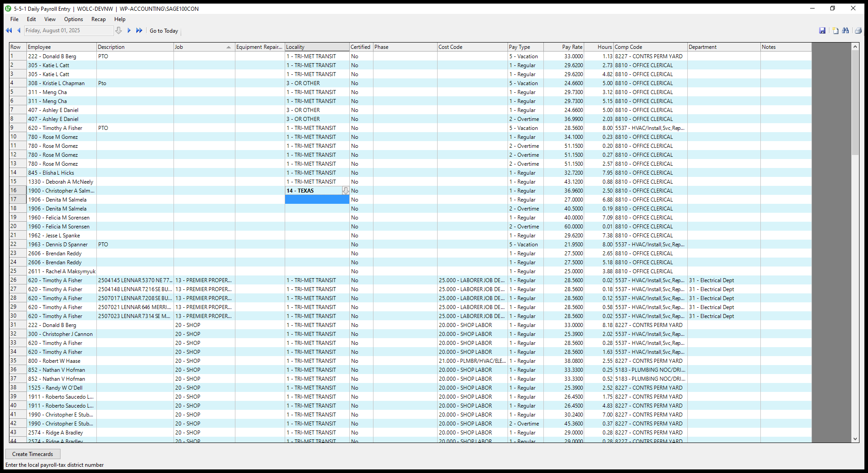Open the date picker arrow beside the date
868x473 pixels.
118,30
